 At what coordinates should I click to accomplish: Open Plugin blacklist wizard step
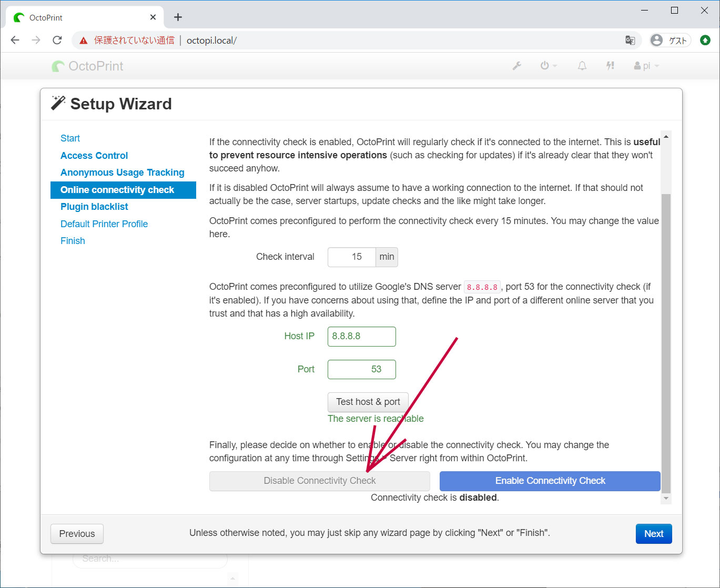(94, 207)
